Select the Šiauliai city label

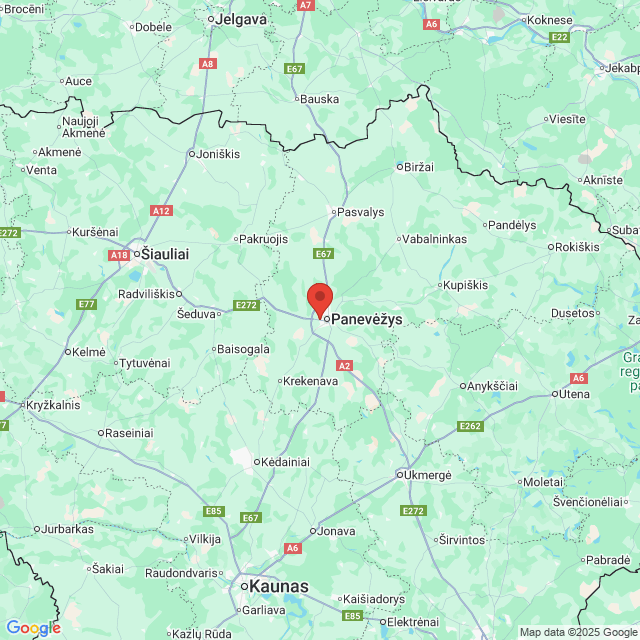pos(165,254)
